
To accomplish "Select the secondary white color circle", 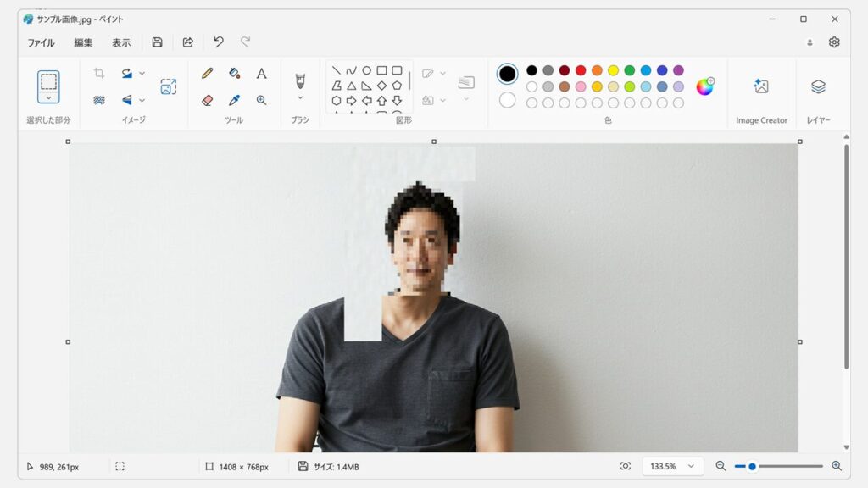I will [507, 100].
